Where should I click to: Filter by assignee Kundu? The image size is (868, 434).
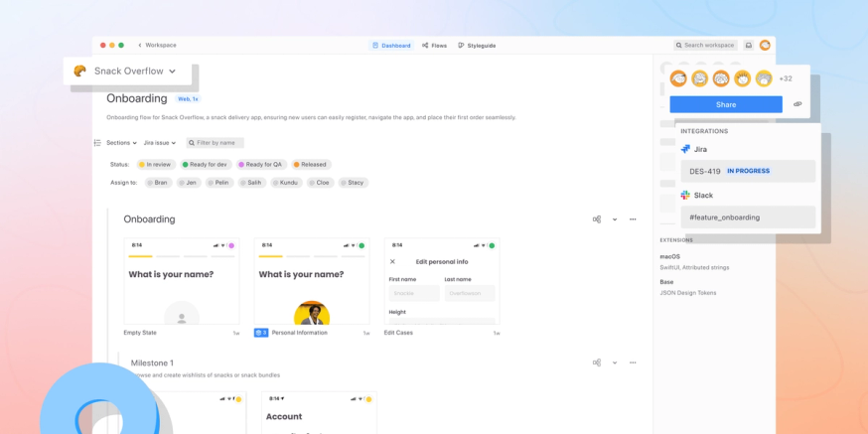(x=286, y=183)
